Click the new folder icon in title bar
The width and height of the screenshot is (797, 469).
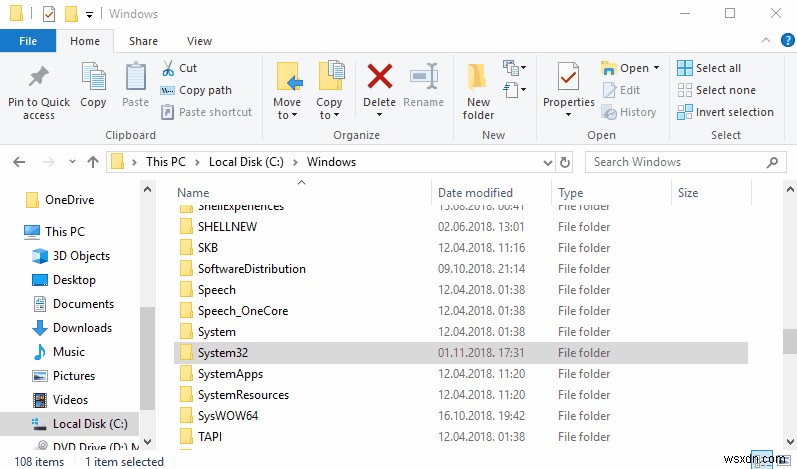tap(71, 14)
